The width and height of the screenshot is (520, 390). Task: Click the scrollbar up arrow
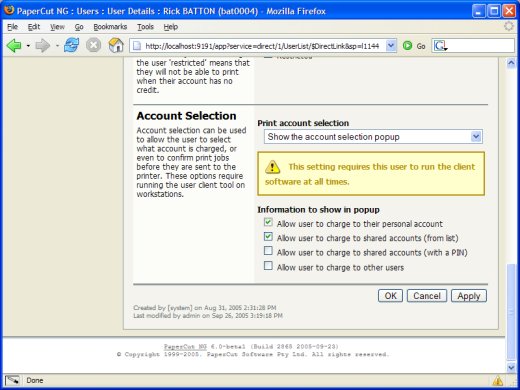[x=511, y=63]
